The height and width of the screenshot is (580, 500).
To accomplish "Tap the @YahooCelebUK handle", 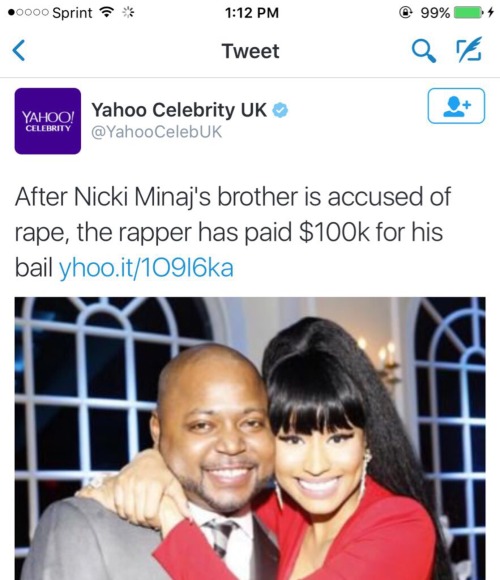I will pyautogui.click(x=157, y=132).
